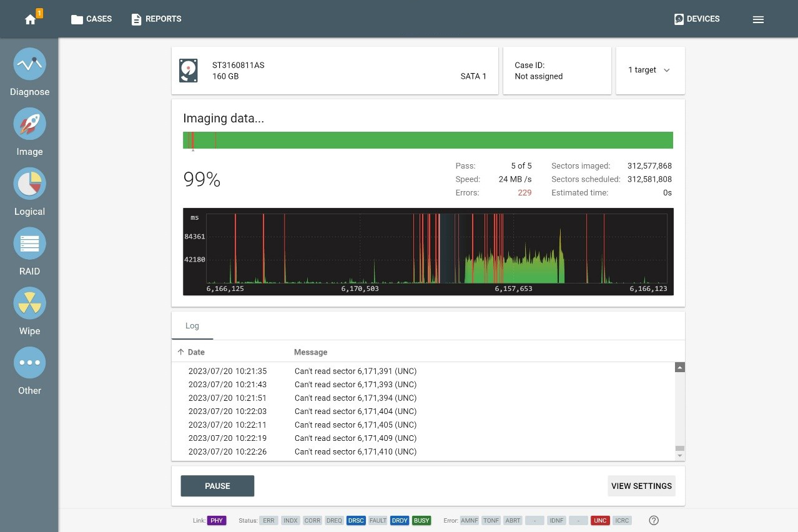This screenshot has width=798, height=532.
Task: Expand the 1 target dropdown
Action: click(650, 71)
